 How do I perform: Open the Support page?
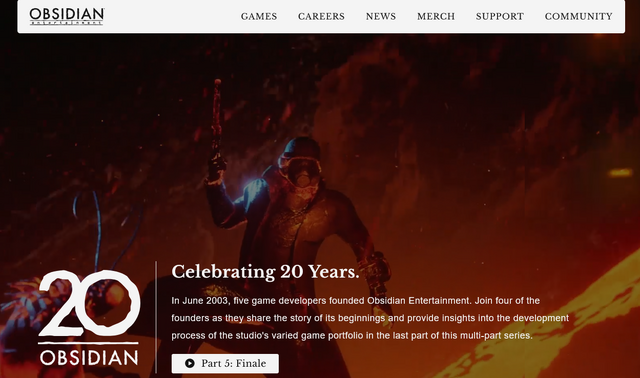pyautogui.click(x=500, y=16)
